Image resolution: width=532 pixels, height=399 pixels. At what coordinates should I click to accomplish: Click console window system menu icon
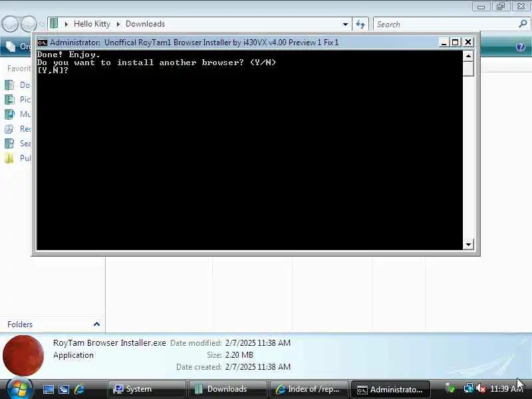click(x=43, y=43)
